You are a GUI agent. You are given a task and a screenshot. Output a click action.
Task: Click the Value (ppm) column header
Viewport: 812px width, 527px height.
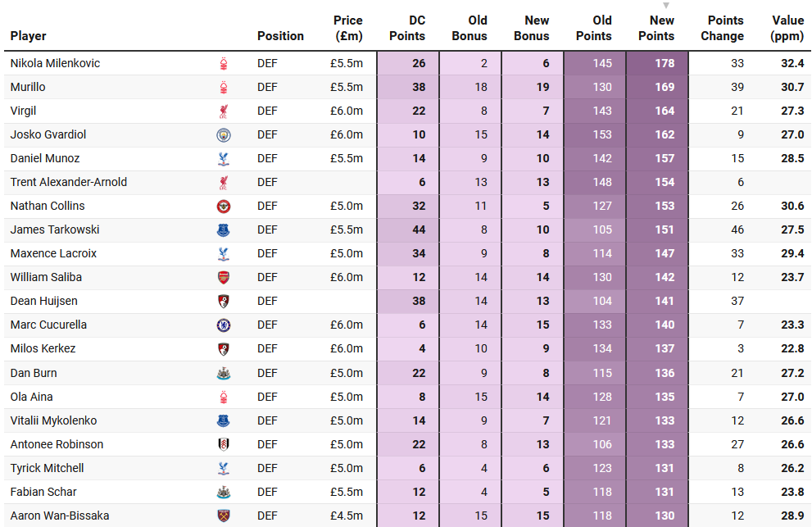(787, 28)
